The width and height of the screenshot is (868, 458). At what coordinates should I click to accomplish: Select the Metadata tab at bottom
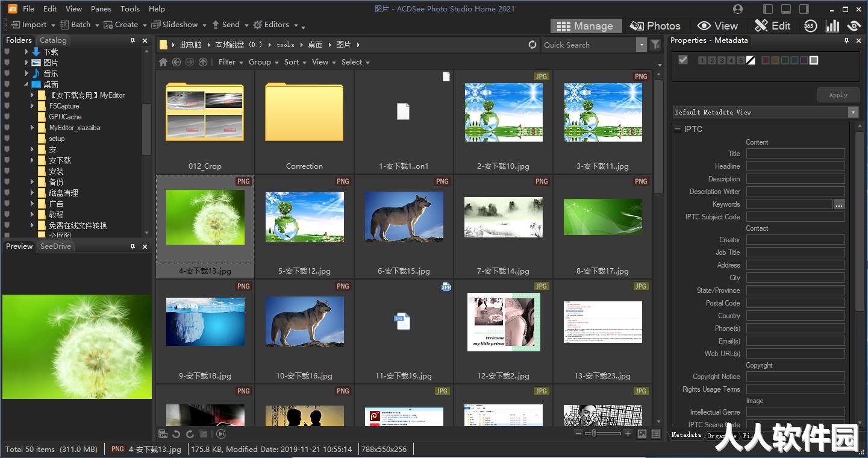click(686, 435)
